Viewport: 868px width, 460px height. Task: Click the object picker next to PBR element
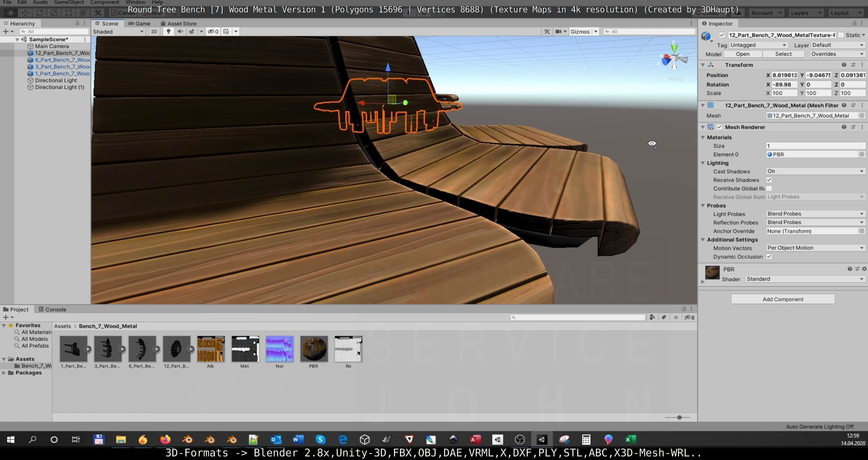click(862, 154)
